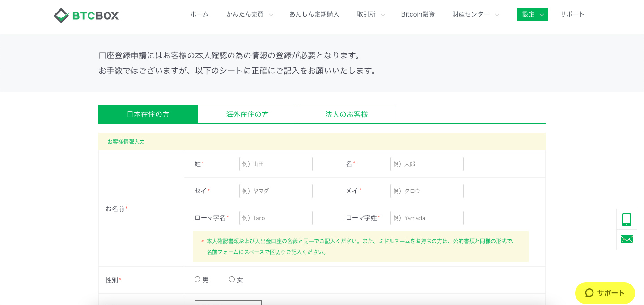The width and height of the screenshot is (644, 305).
Task: Select the 女 gender radio button
Action: coord(232,279)
